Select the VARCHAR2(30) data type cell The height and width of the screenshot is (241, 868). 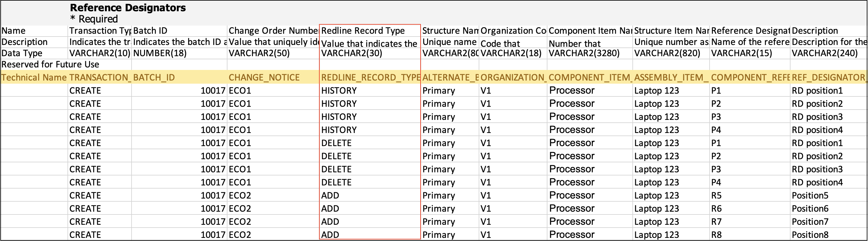(370, 53)
